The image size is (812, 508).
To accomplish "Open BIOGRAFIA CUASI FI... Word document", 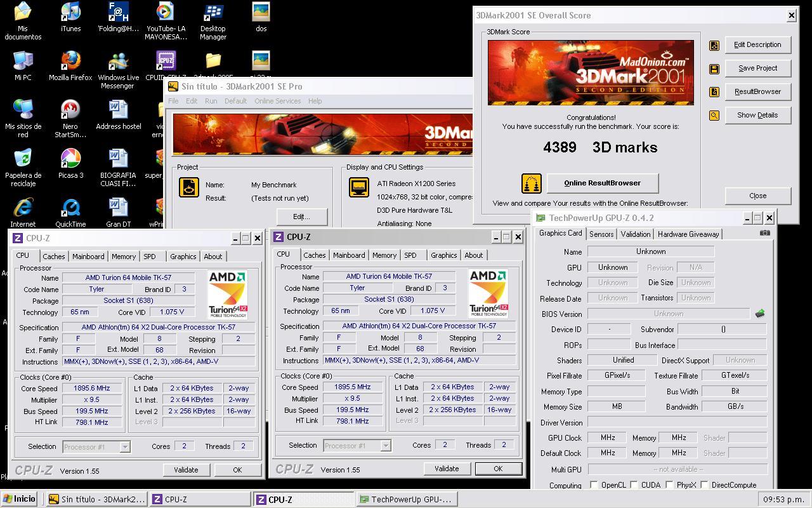I will point(118,168).
